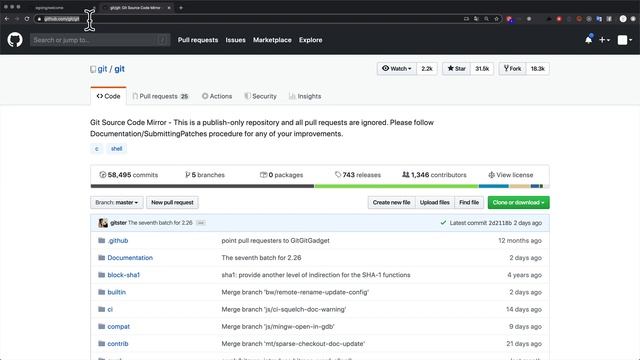Open "Merge branch 'js/mingw-open-in-gdb'" commit message
The image size is (640, 360).
(278, 326)
